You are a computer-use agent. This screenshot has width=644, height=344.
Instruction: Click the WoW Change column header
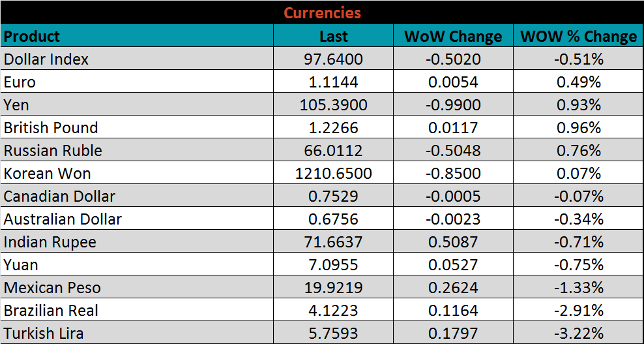pyautogui.click(x=453, y=37)
